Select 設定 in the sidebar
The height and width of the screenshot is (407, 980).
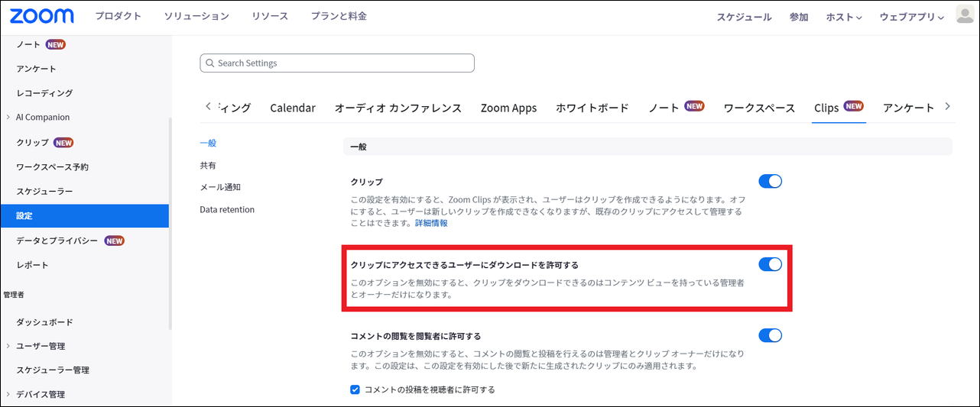84,216
